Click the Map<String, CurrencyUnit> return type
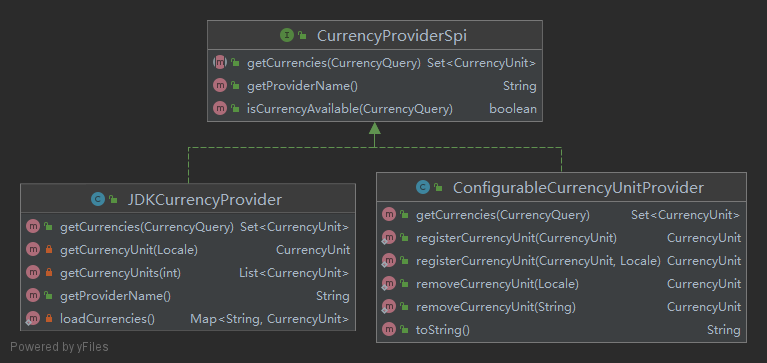 270,319
